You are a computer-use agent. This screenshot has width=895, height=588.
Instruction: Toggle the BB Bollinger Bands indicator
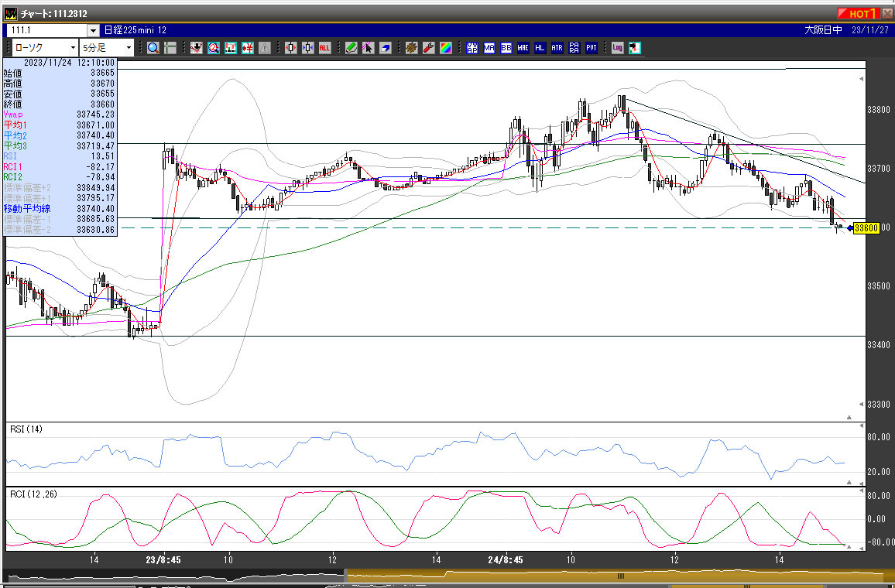click(x=506, y=48)
